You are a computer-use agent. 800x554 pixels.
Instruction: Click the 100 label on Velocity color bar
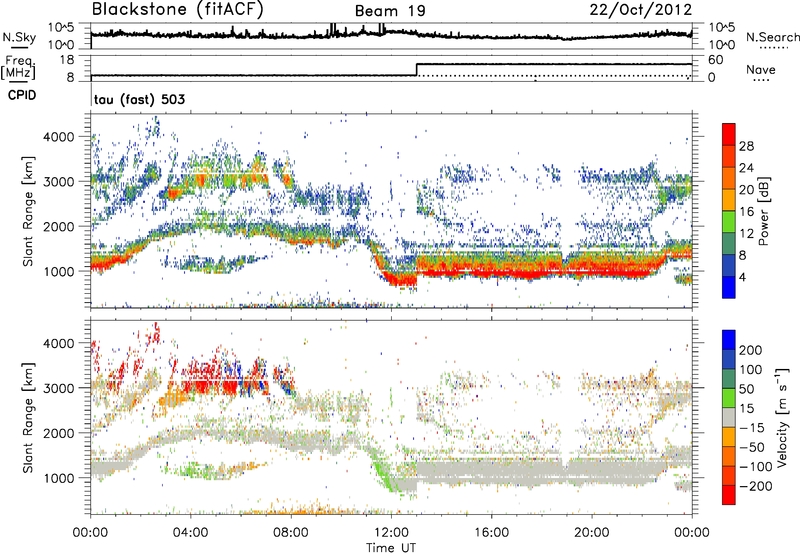751,370
